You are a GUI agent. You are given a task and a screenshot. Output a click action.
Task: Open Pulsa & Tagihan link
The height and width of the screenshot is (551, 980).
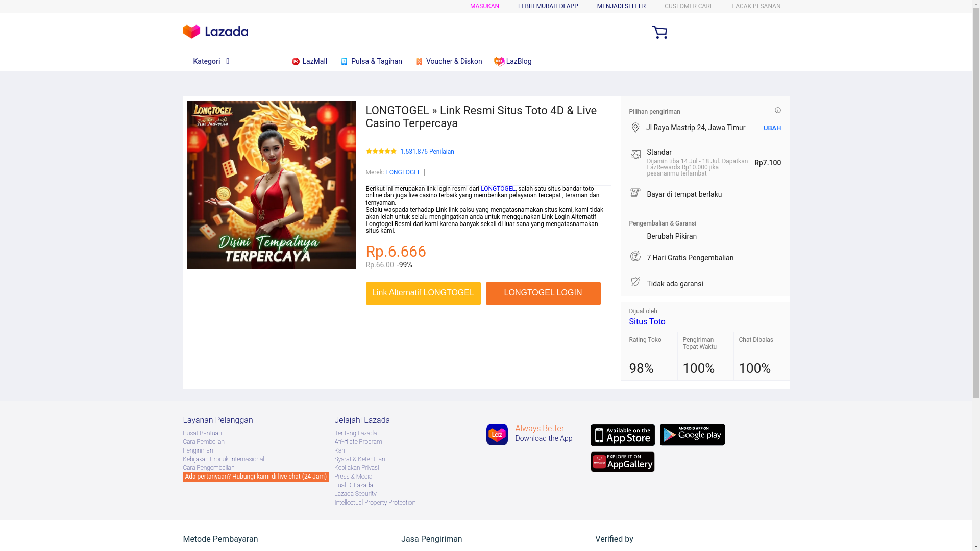point(376,61)
